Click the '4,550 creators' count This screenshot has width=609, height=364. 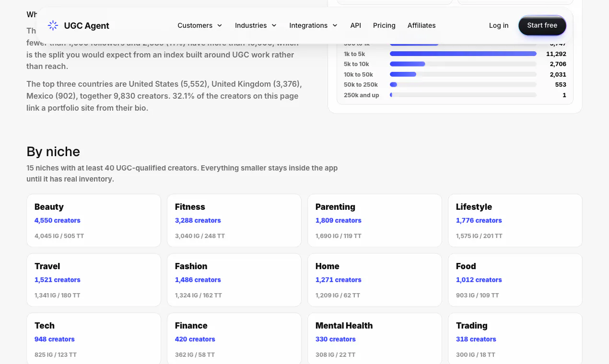[x=57, y=220]
